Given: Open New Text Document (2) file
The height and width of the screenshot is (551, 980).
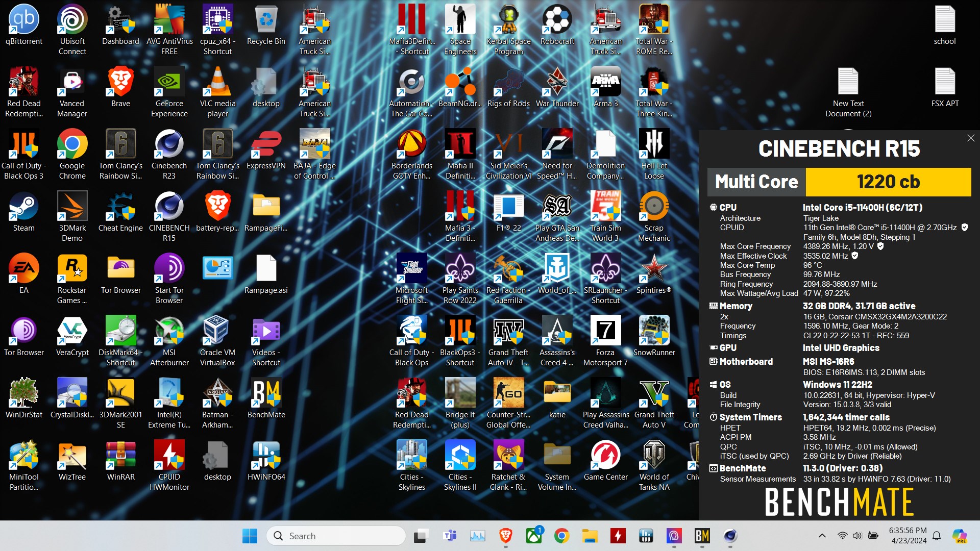Looking at the screenshot, I should coord(848,93).
